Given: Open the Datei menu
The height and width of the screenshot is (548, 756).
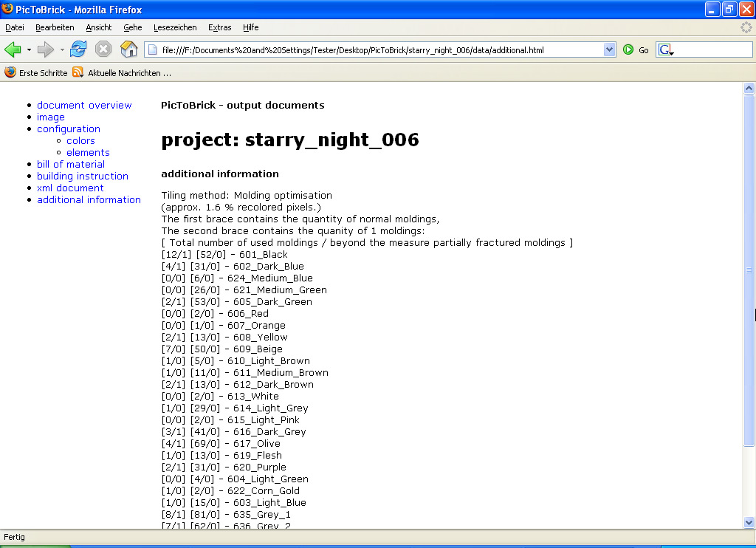Looking at the screenshot, I should [x=15, y=27].
